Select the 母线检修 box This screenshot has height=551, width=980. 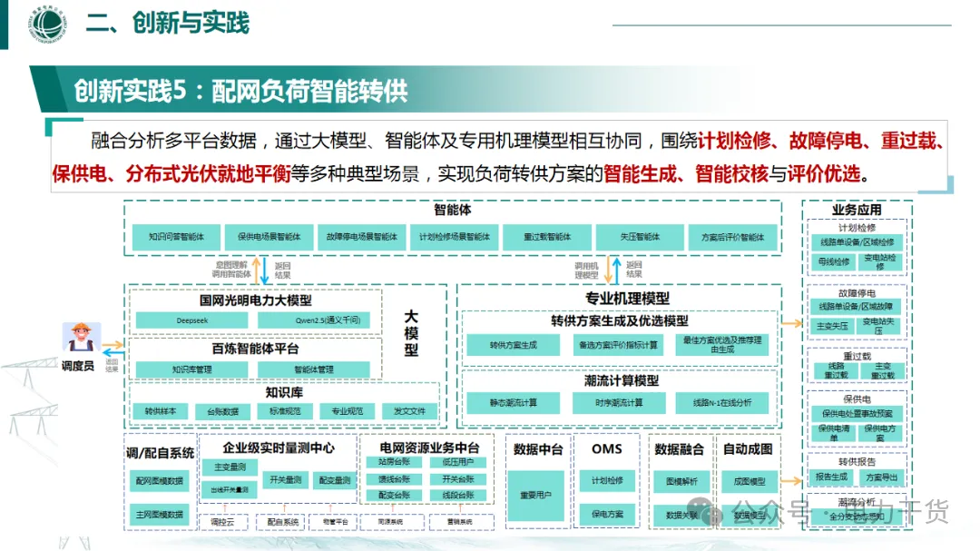(x=834, y=262)
